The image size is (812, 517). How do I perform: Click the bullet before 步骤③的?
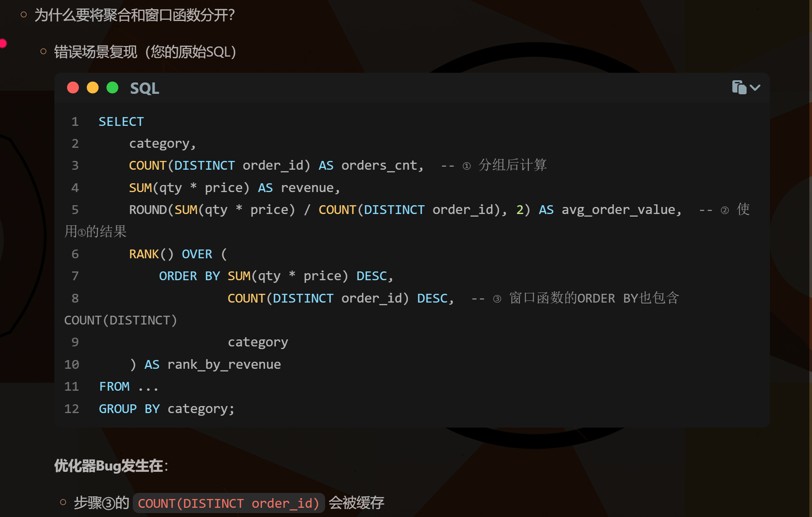(x=63, y=502)
